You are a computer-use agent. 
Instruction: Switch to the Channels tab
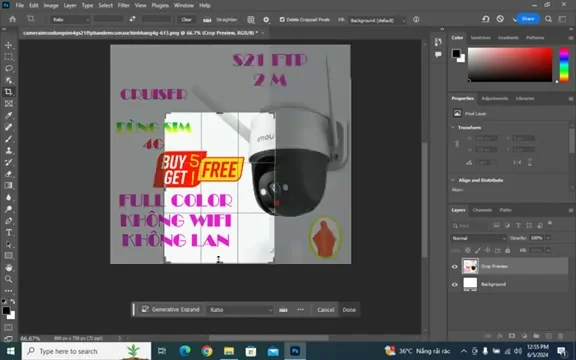(x=482, y=210)
